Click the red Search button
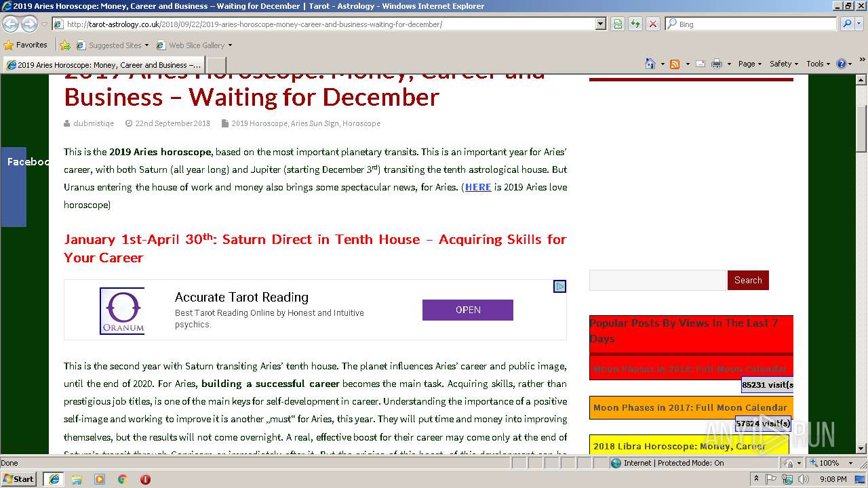This screenshot has height=488, width=868. 748,280
